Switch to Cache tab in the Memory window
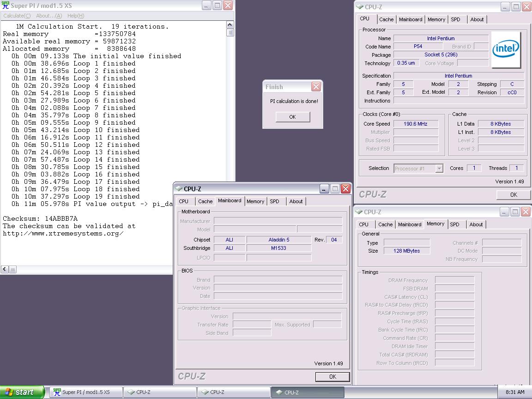This screenshot has width=532, height=399. point(386,224)
